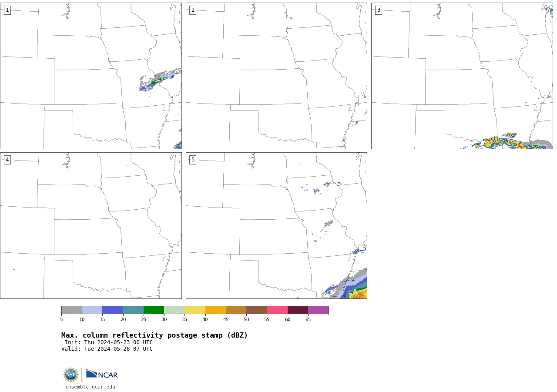Screen dimensions: 557x392
Task: Open the ensemble.ucar.edu link
Action: tap(91, 387)
